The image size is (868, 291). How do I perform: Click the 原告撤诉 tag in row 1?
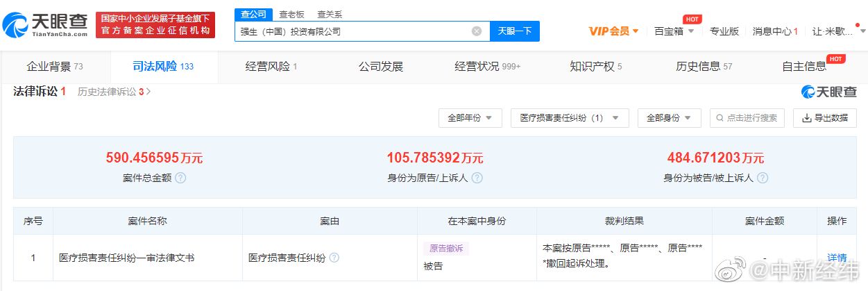(x=446, y=248)
